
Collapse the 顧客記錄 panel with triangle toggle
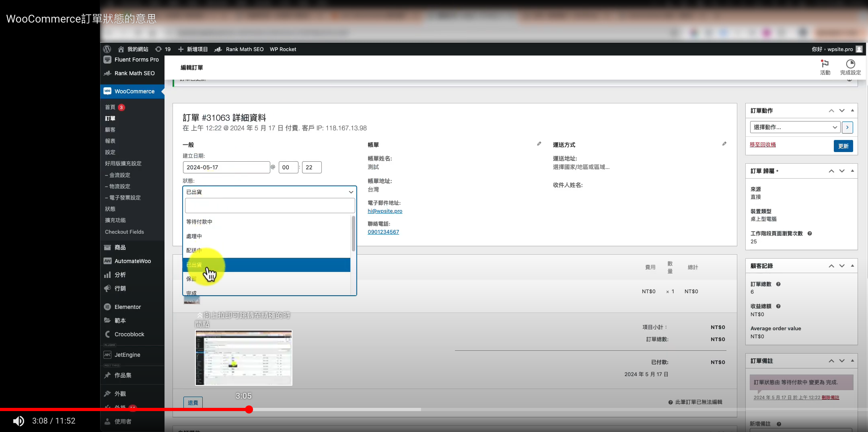(852, 265)
